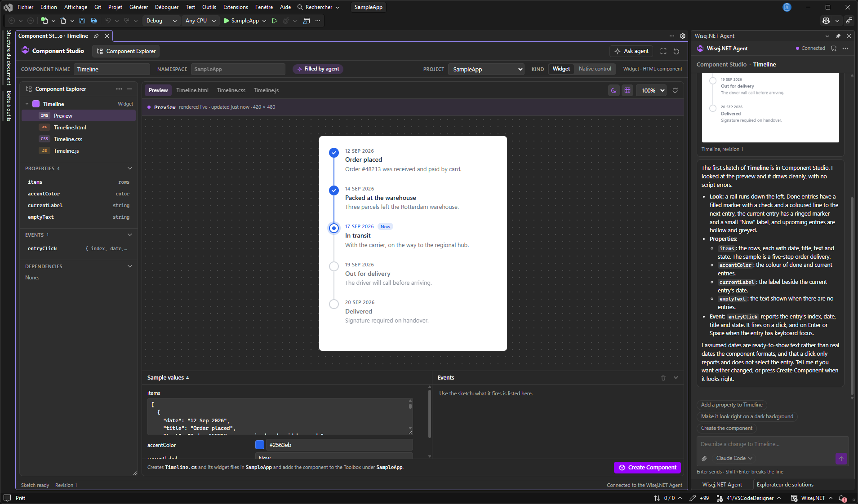Image resolution: width=858 pixels, height=504 pixels.
Task: Click 'Make it look right on a dark background' suggestion
Action: point(747,416)
